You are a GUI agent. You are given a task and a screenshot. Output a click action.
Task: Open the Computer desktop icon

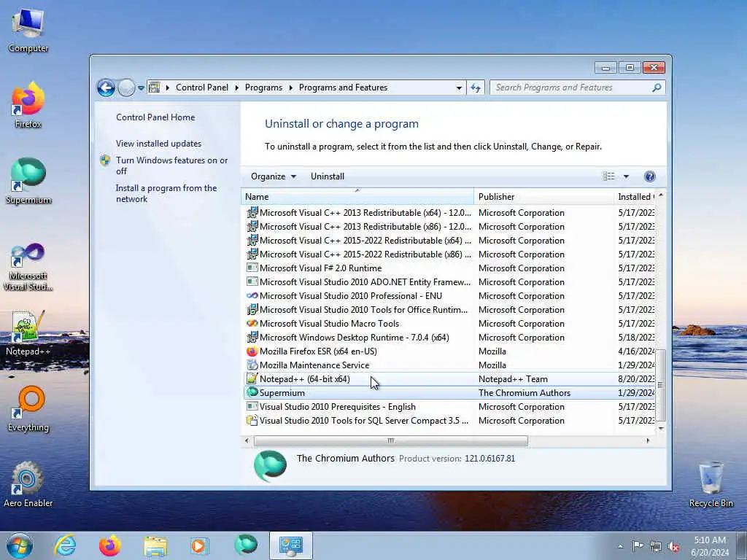(x=28, y=31)
